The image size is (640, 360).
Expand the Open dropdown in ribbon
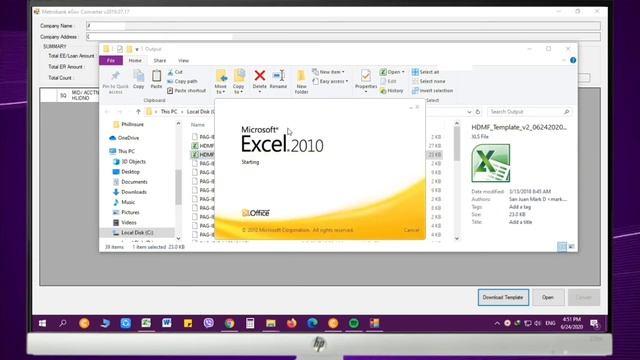click(392, 72)
